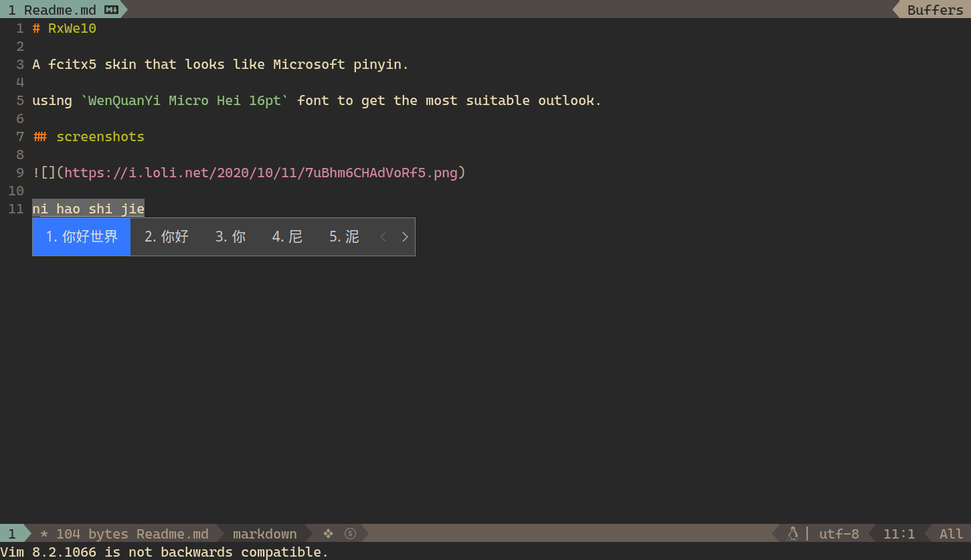Image resolution: width=971 pixels, height=560 pixels.
Task: Choose candidate 2 你好
Action: point(167,237)
